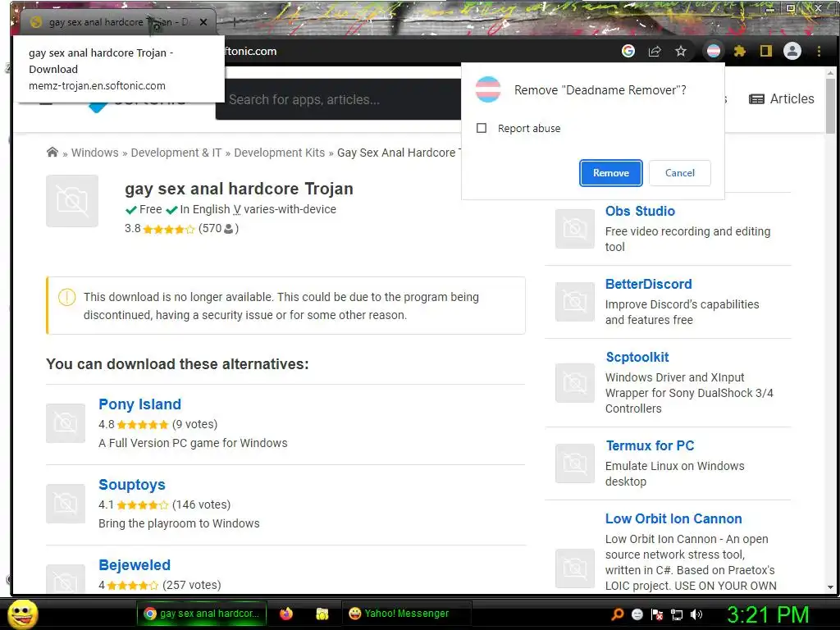Click the Souptoys star rating
The image size is (840, 630).
pos(143,505)
